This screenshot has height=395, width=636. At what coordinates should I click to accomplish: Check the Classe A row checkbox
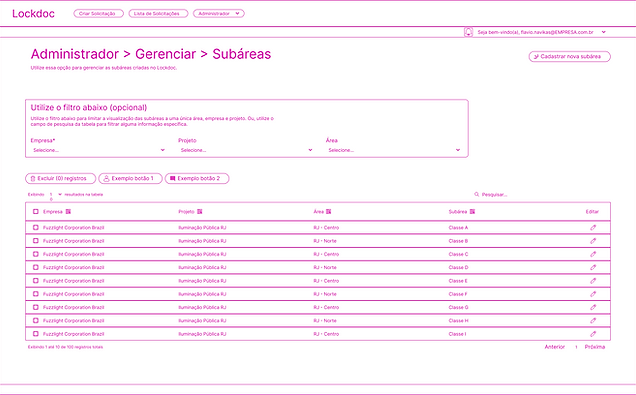36,228
